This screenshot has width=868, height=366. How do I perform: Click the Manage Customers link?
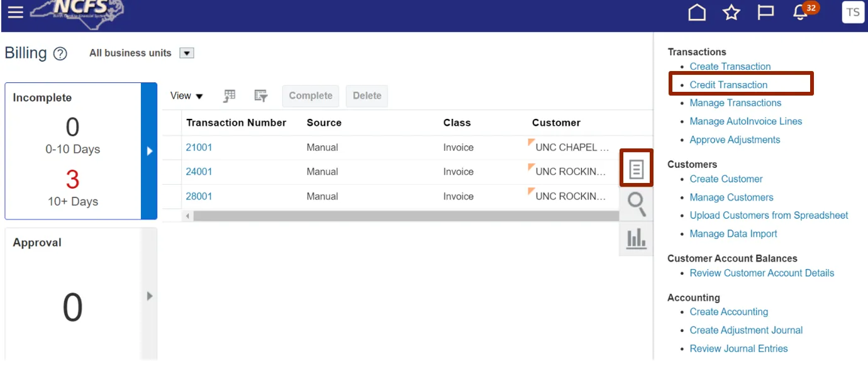pos(732,197)
